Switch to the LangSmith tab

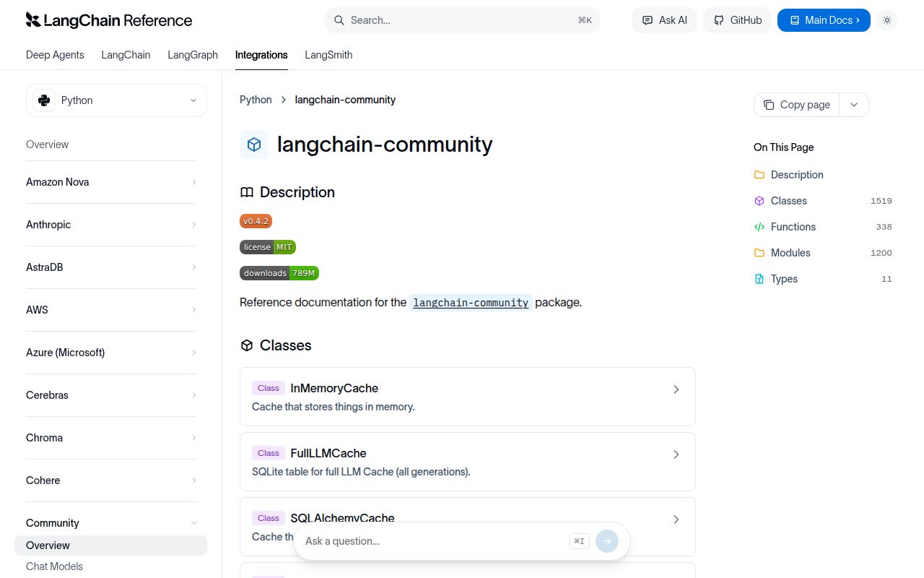coord(328,55)
